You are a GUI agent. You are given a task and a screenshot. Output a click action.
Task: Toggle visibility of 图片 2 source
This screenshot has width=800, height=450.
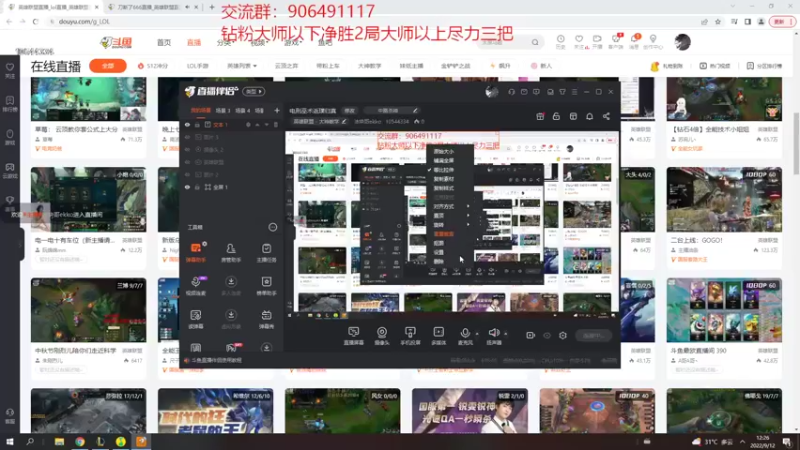(x=187, y=174)
